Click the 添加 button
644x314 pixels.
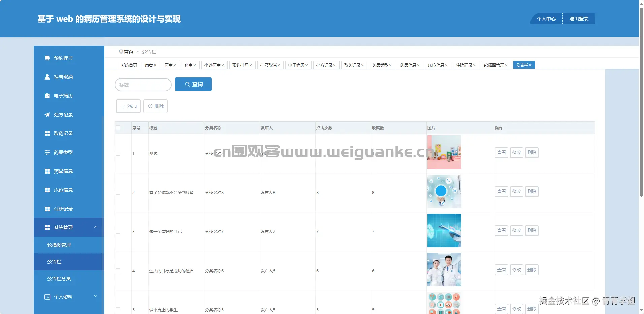(x=128, y=106)
